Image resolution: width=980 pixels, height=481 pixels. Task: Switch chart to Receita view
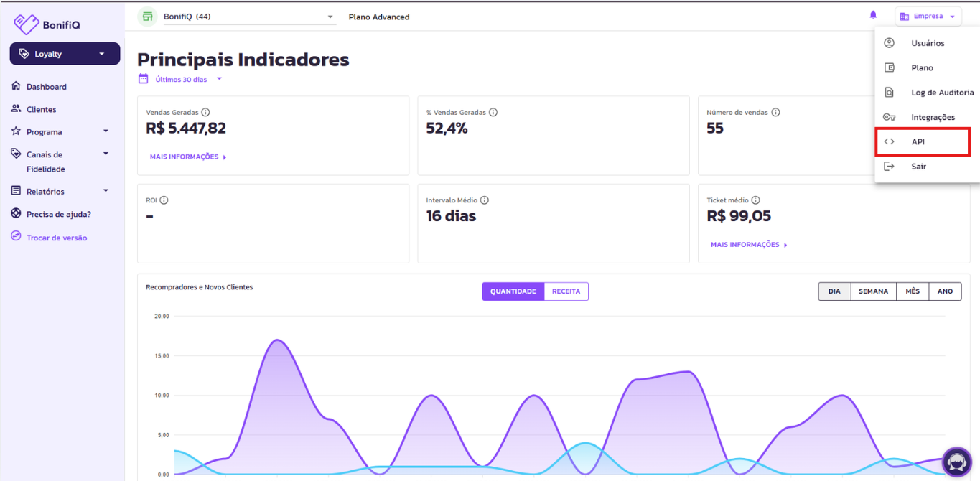pyautogui.click(x=566, y=291)
